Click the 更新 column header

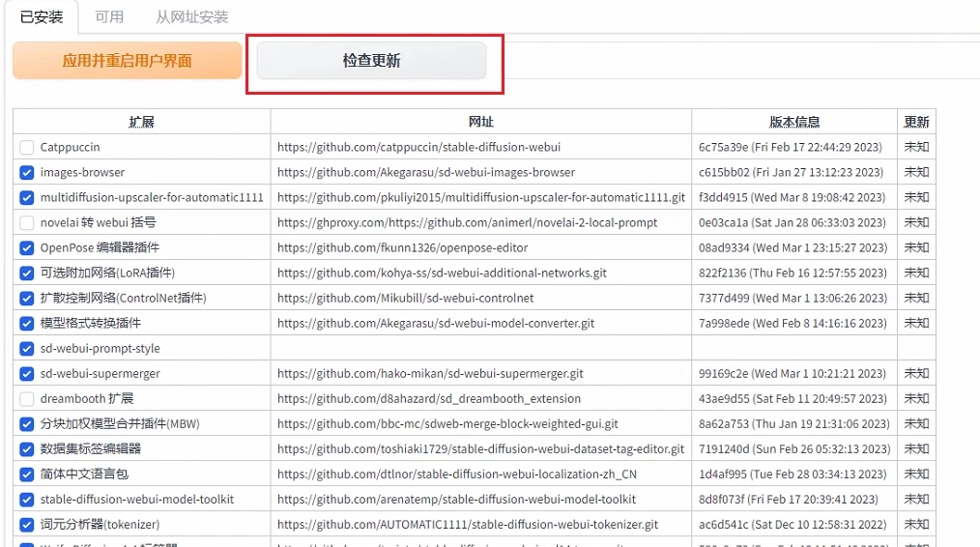(916, 122)
